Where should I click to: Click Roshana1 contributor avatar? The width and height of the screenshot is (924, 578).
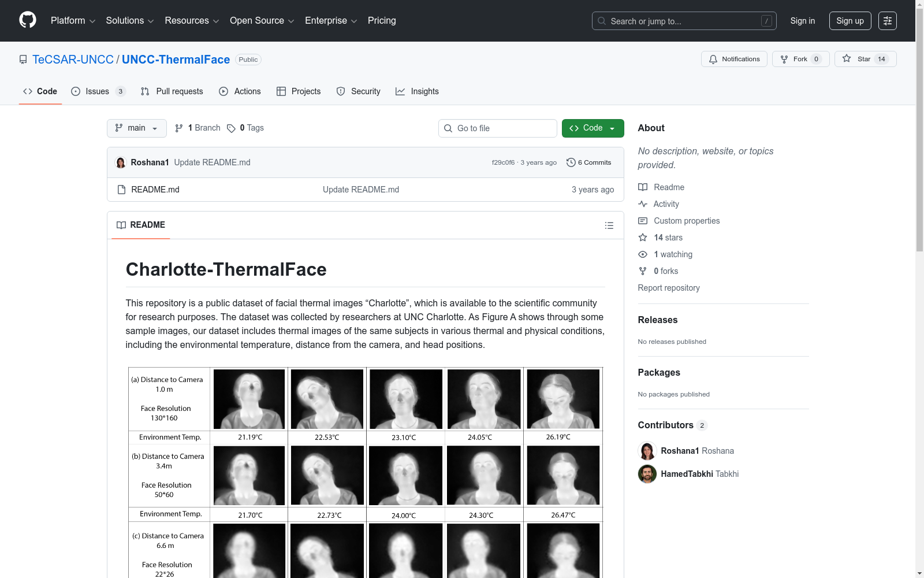coord(647,451)
